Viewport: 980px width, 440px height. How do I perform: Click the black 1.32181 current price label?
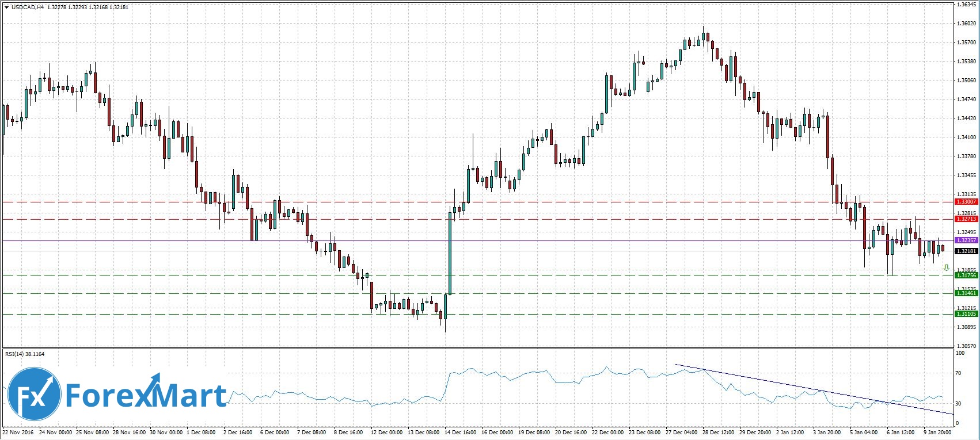[966, 251]
